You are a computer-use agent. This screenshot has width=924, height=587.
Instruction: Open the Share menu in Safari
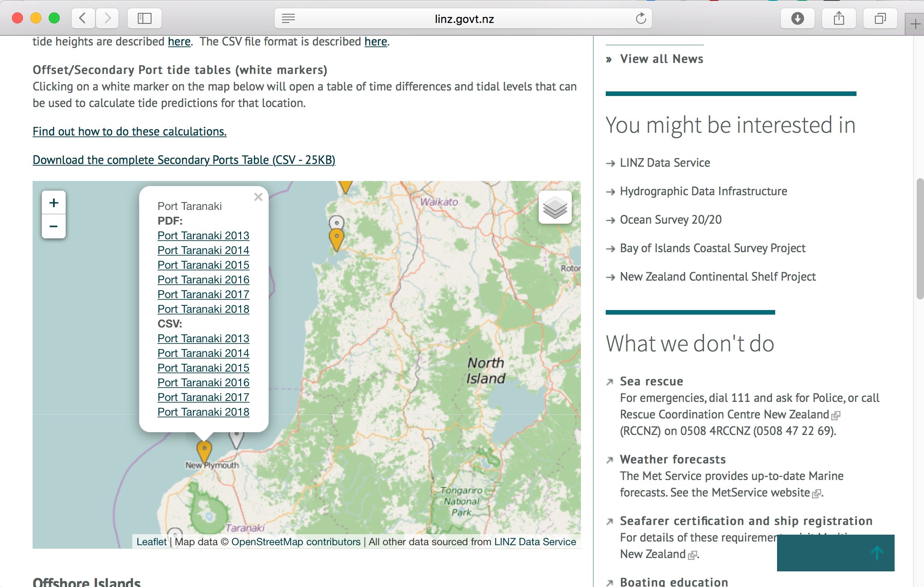(839, 18)
